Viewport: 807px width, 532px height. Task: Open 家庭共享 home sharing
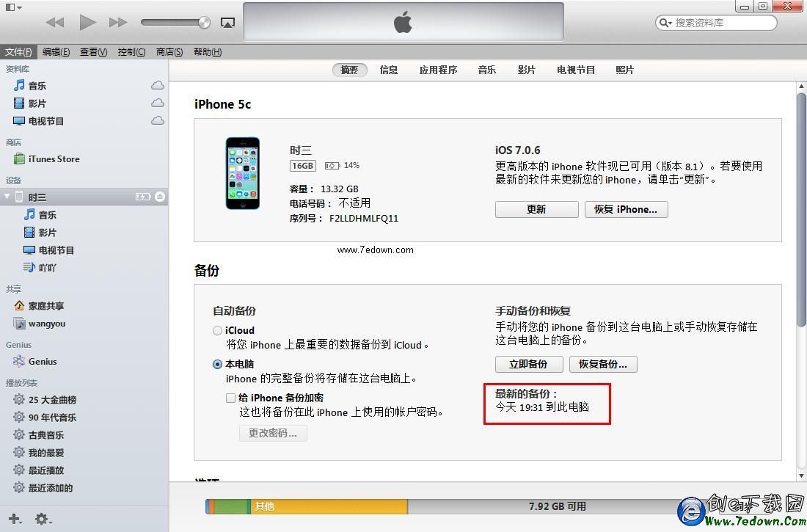[x=45, y=306]
